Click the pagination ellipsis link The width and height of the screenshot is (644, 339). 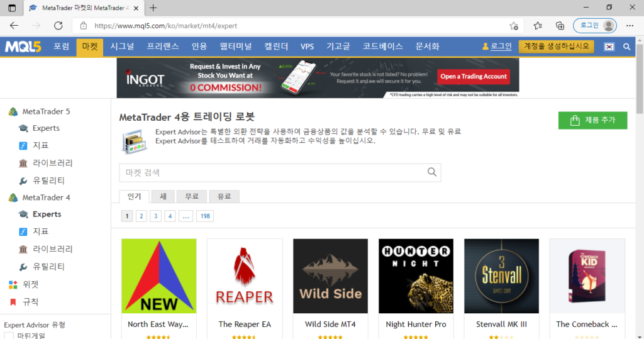[x=186, y=216]
